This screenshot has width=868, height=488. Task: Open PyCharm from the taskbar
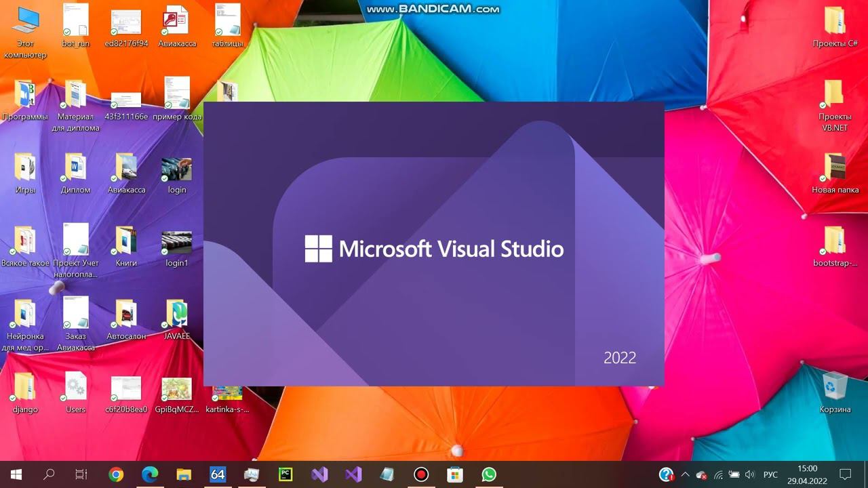285,474
